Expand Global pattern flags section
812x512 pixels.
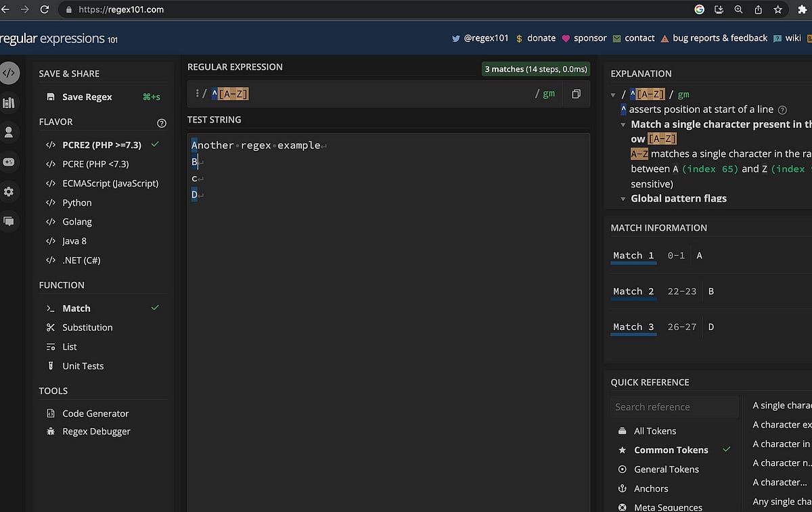623,199
